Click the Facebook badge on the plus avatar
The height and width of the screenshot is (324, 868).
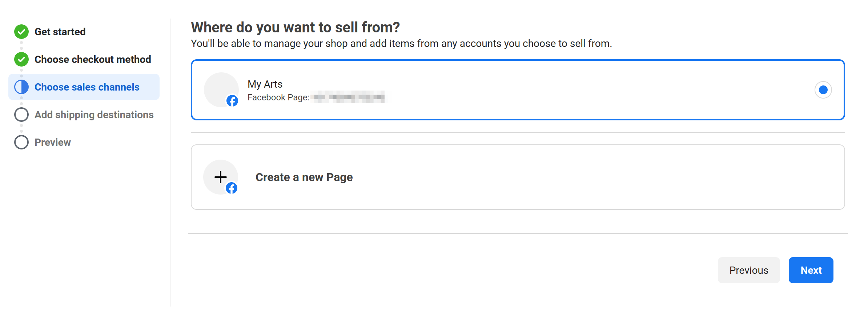coord(232,188)
